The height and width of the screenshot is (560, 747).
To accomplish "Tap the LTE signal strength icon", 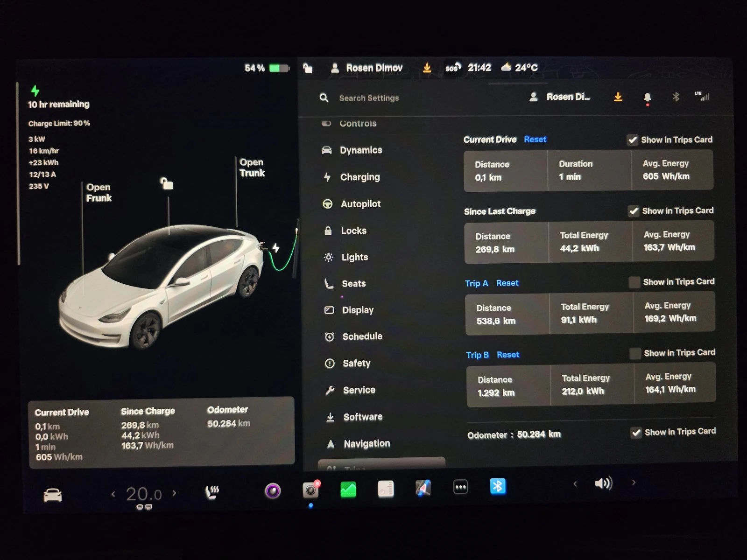I will coord(702,96).
